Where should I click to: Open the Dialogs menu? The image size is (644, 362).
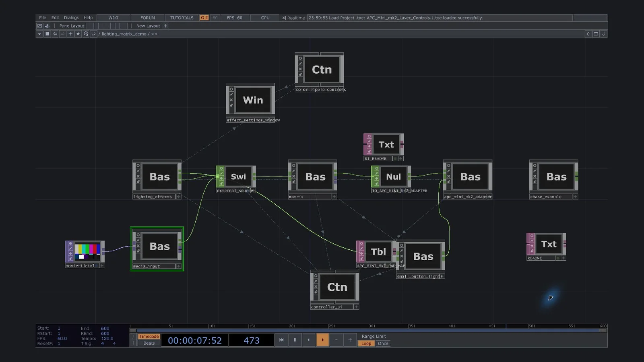[71, 18]
